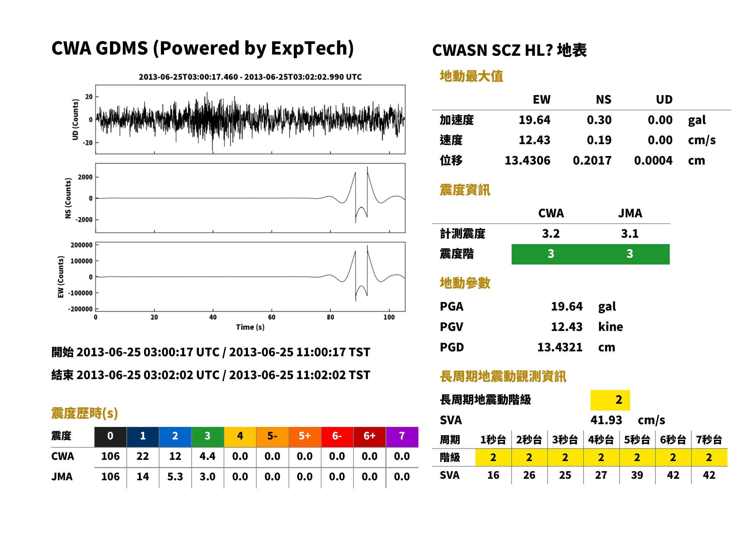
Task: Click the JMA computed intensity 3.1
Action: point(630,234)
